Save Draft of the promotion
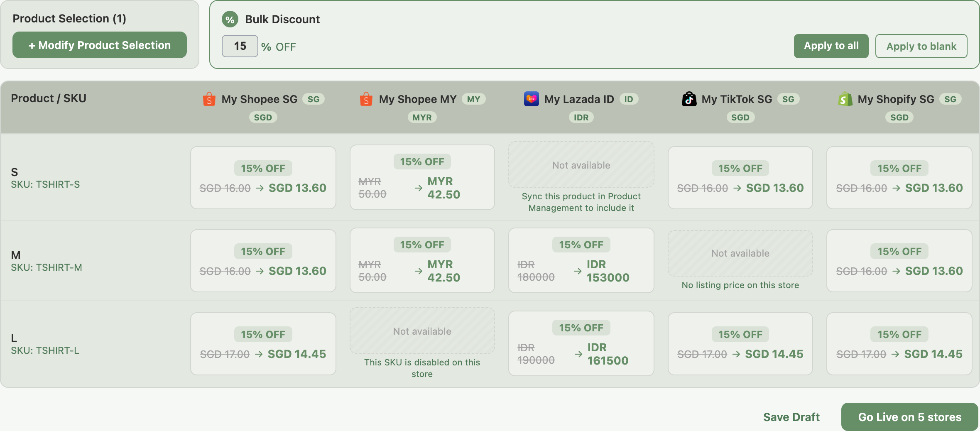Image resolution: width=980 pixels, height=431 pixels. [791, 417]
